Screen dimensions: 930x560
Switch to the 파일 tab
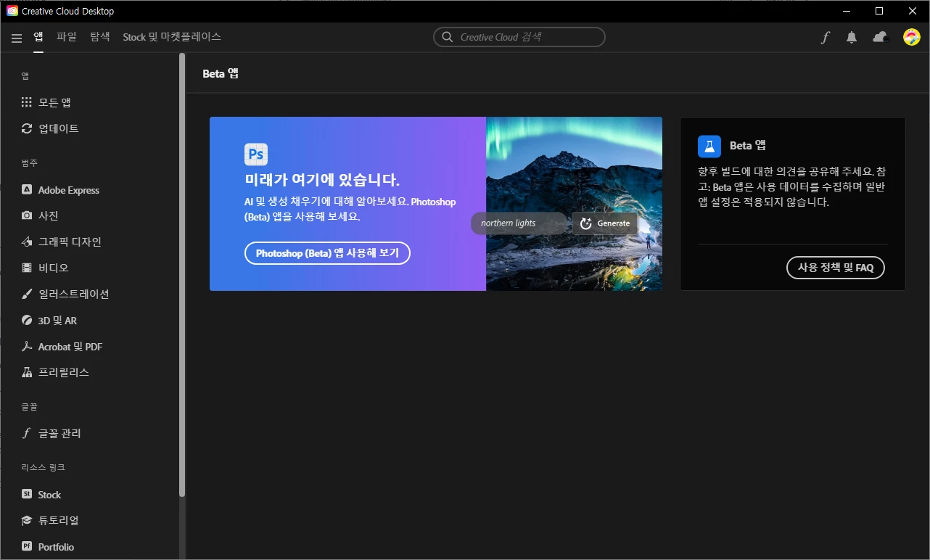66,36
